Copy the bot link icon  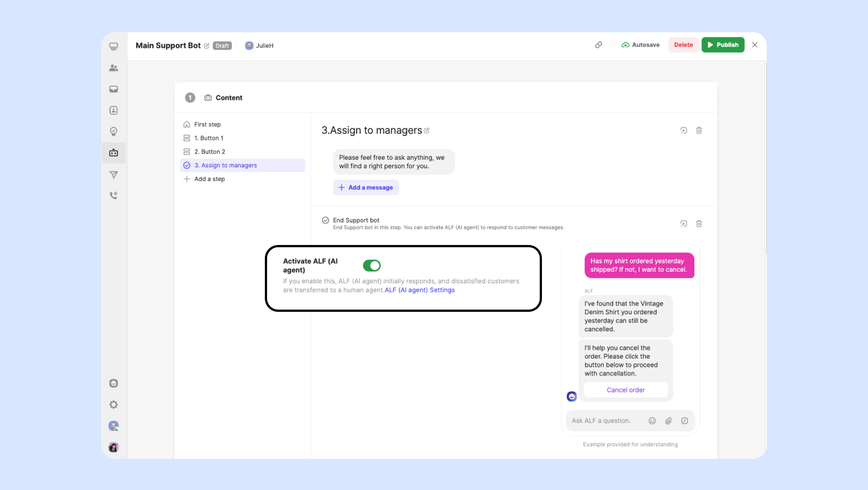coord(599,45)
